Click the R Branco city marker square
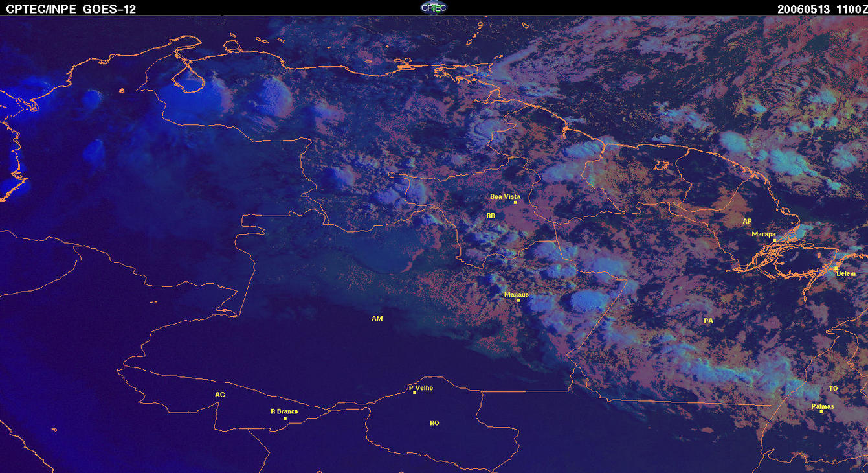 click(285, 418)
